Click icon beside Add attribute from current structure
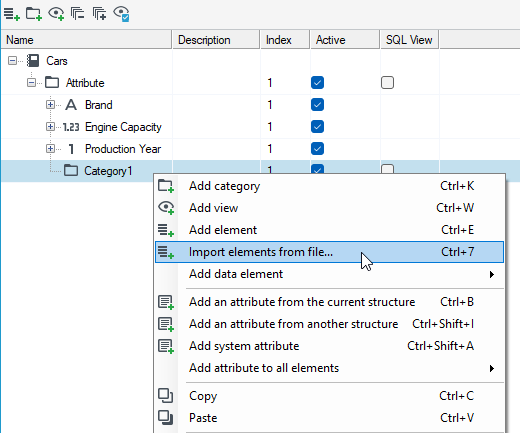The width and height of the screenshot is (520, 433). tap(166, 302)
